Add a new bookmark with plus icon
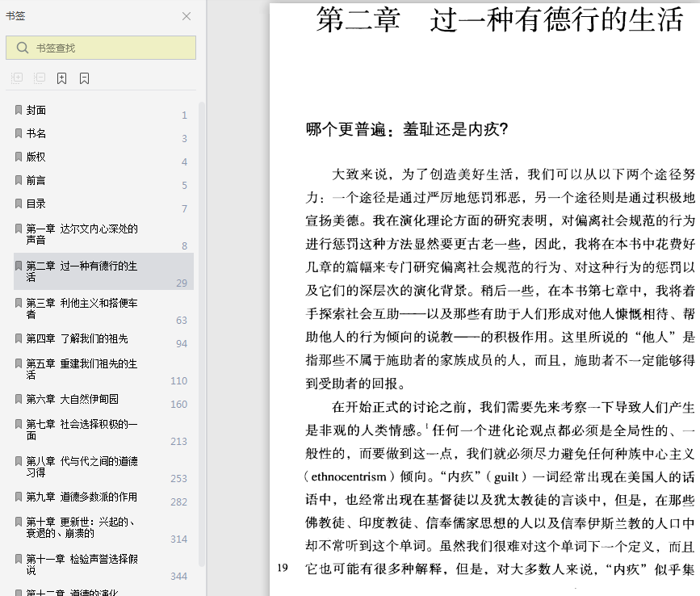The width and height of the screenshot is (700, 596). point(62,78)
